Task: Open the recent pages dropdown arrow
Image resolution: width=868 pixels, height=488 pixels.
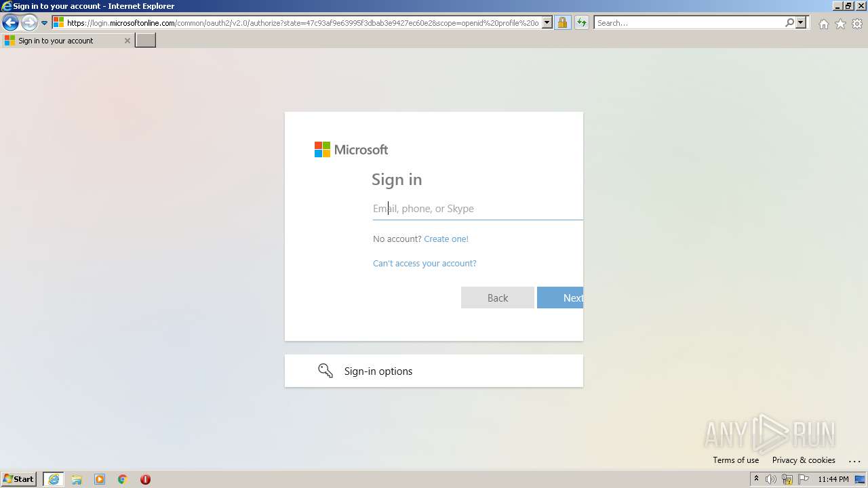Action: [44, 23]
